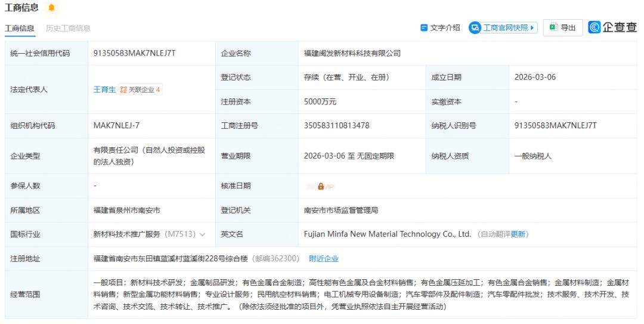Click the lock icon in 核准日期 row
This screenshot has width=644, height=324.
[x=321, y=186]
